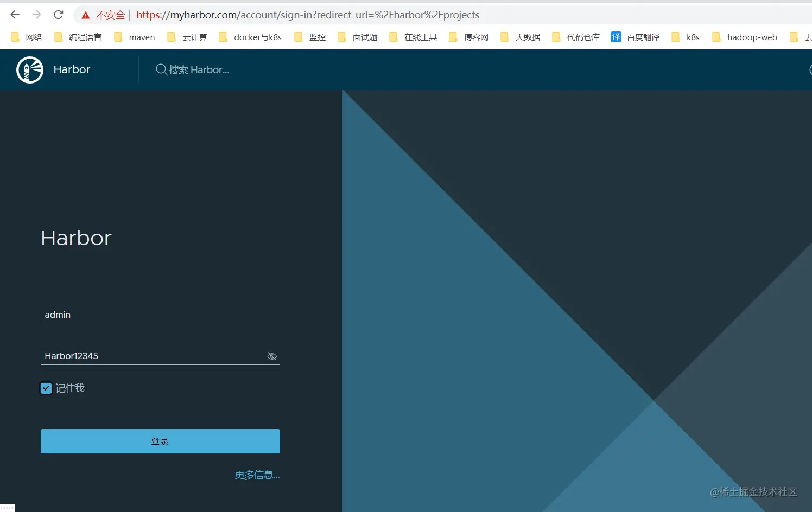
Task: Open the 编程语言 bookmark folder
Action: (x=78, y=37)
